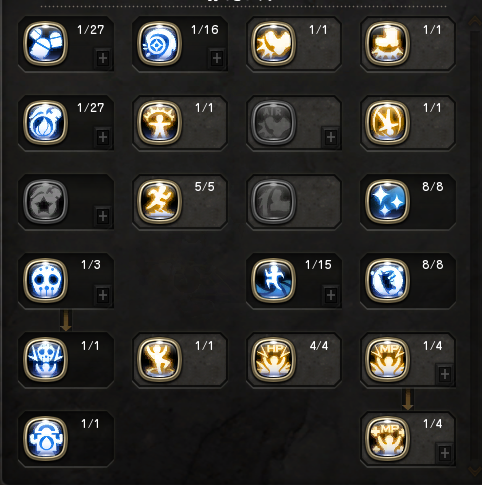
Task: Select the hockey mask skull skill icon
Action: coord(46,281)
